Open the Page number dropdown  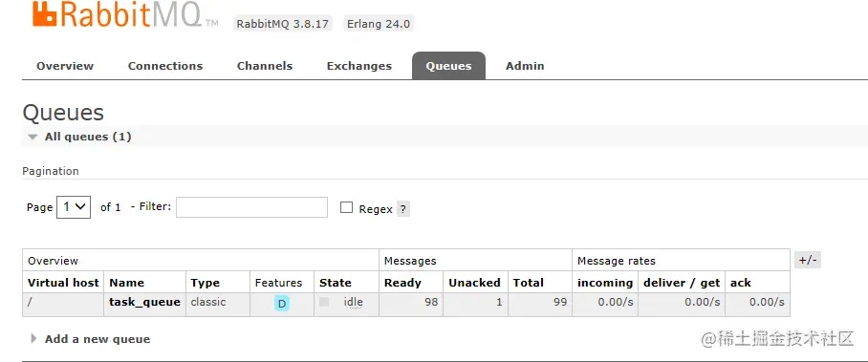[74, 207]
